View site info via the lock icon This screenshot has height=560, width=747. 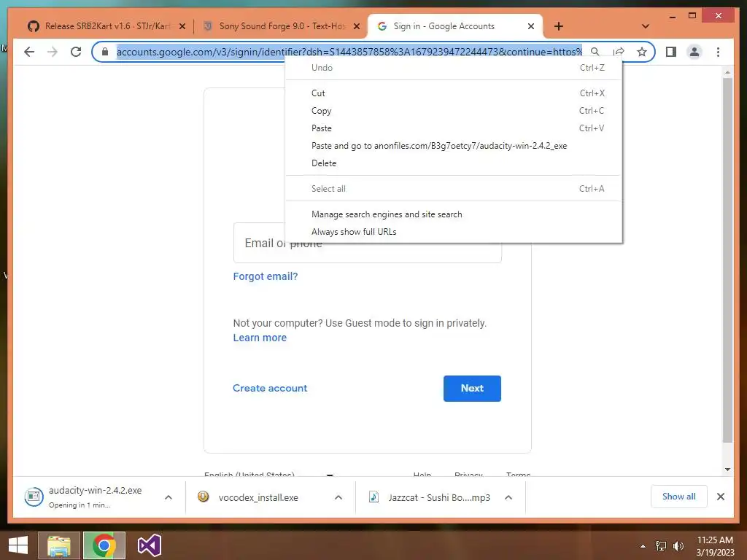(x=105, y=52)
